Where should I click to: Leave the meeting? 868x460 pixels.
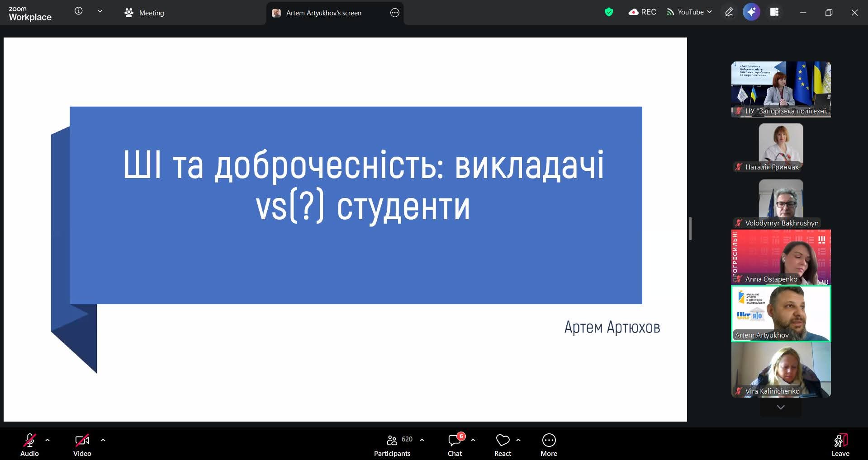coord(840,445)
